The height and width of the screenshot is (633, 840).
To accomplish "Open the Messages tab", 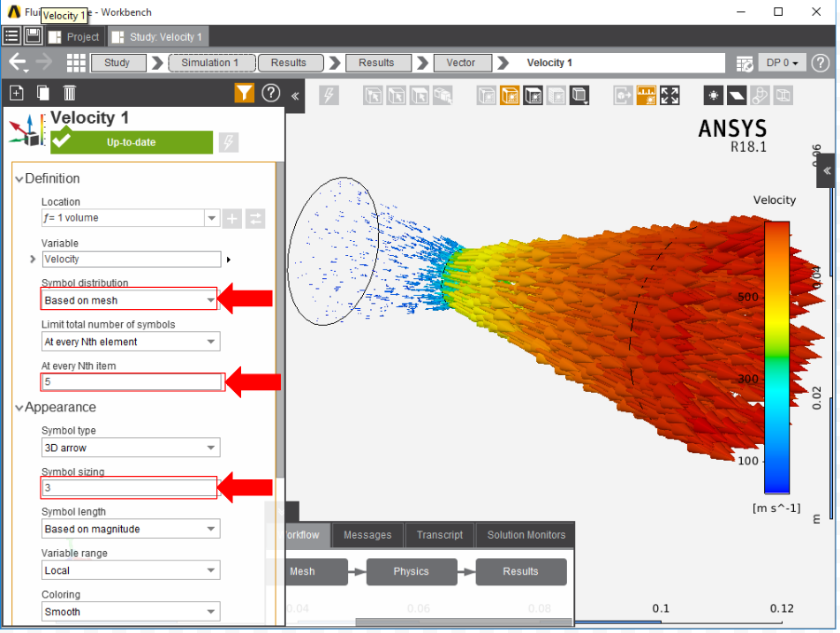I will click(367, 535).
